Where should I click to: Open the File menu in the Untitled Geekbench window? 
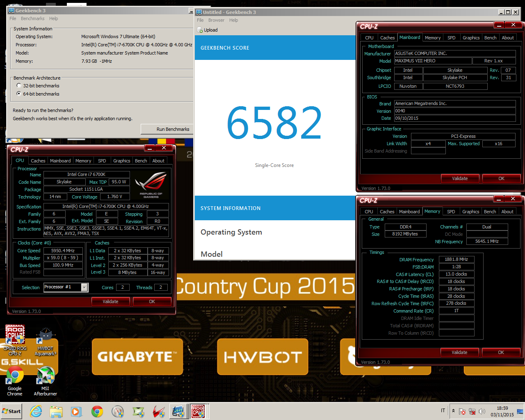[x=200, y=20]
